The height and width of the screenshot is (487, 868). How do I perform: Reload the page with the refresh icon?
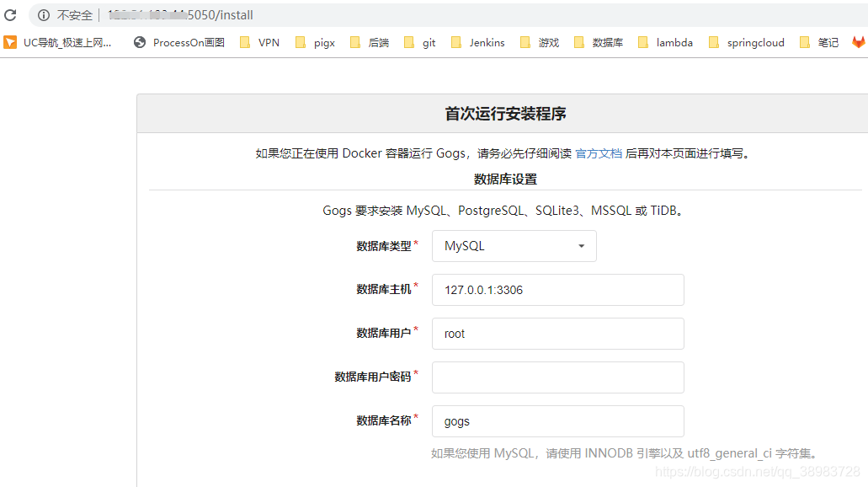(x=10, y=15)
